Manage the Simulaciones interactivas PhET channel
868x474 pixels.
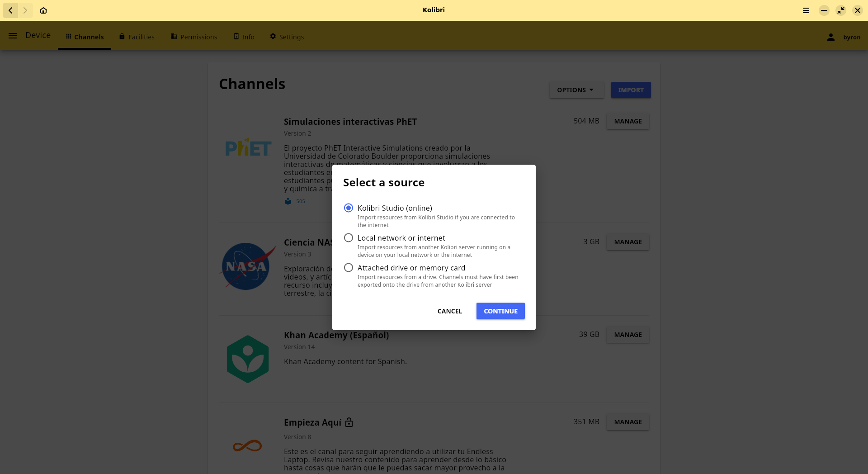[x=628, y=121]
